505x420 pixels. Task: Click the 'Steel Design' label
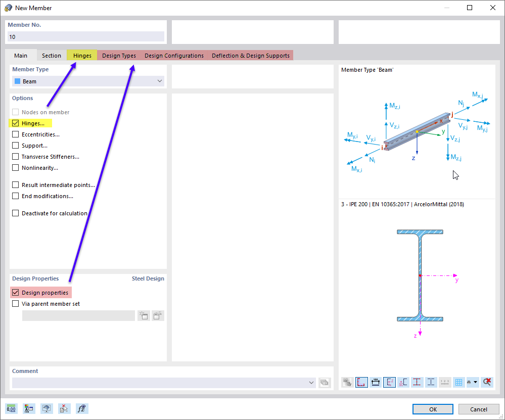[x=148, y=278]
